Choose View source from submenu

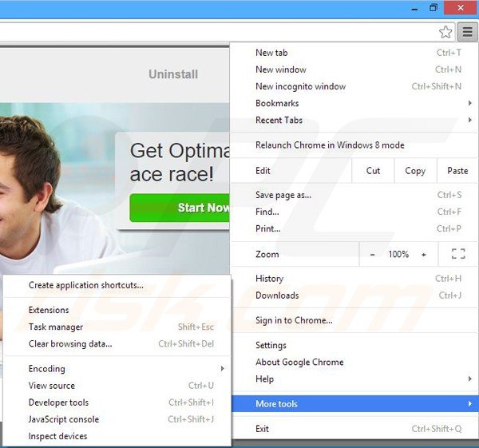[117, 386]
